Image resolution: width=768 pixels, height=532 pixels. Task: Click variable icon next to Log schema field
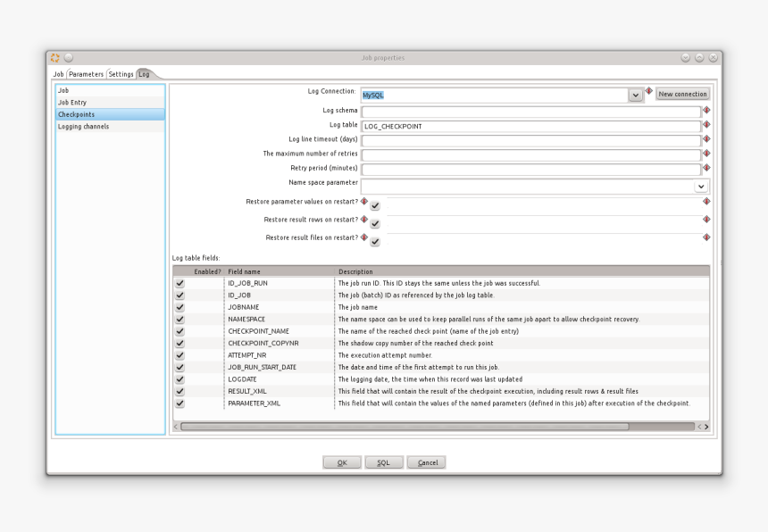[x=706, y=111]
